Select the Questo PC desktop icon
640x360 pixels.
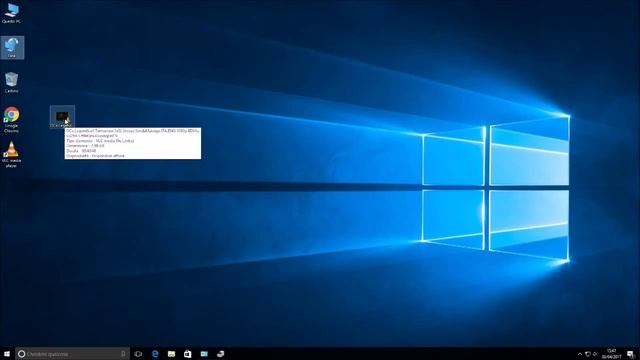click(11, 13)
